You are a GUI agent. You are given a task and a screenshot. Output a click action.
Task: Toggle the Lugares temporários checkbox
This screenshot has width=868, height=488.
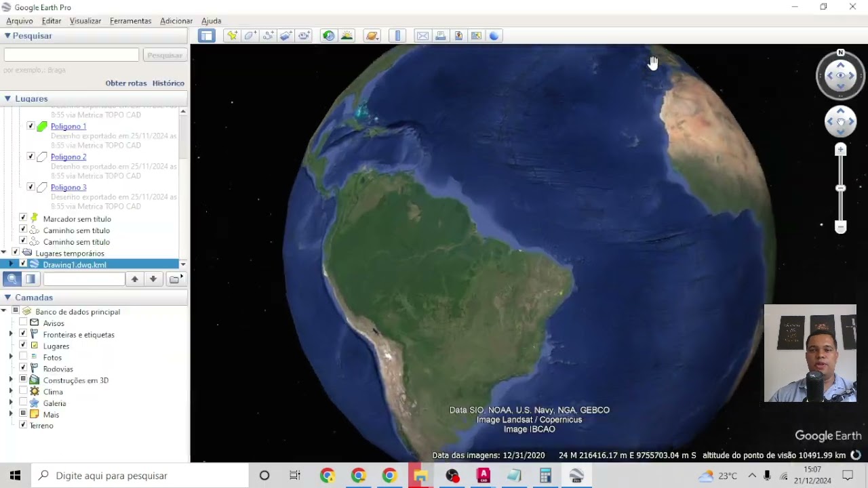click(15, 253)
